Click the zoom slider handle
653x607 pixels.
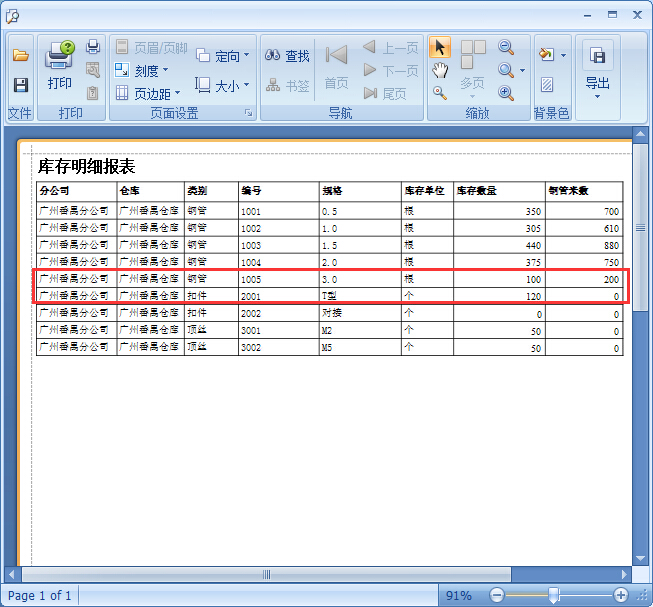(x=553, y=595)
